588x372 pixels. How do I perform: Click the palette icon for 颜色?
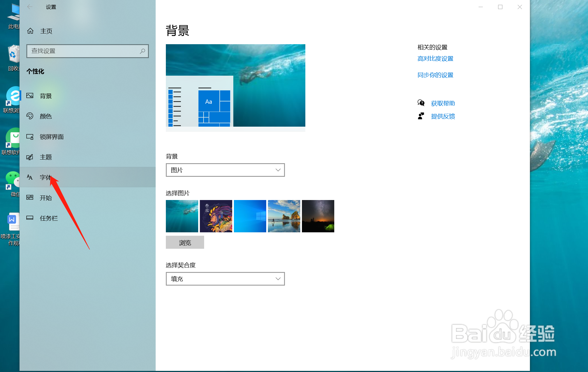30,116
